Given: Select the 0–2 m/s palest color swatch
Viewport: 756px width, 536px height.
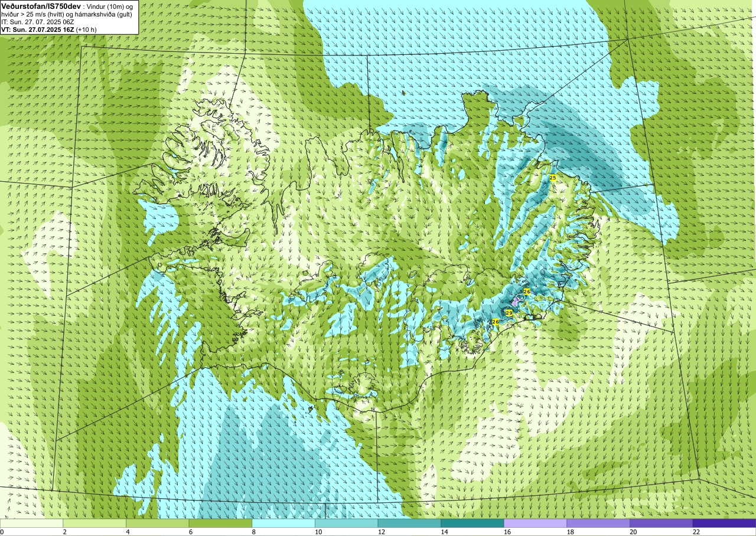Looking at the screenshot, I should [31, 523].
